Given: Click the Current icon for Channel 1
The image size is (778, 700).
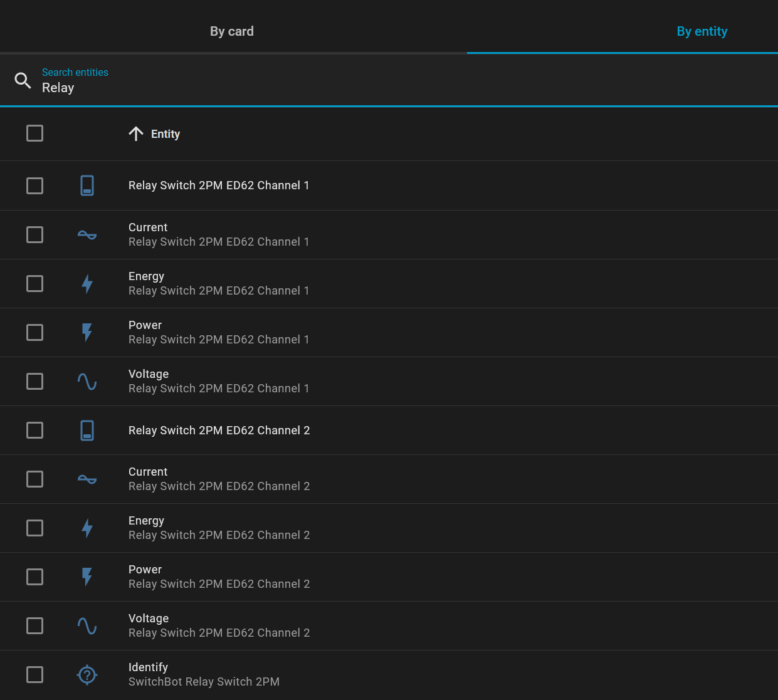Looking at the screenshot, I should pos(87,235).
